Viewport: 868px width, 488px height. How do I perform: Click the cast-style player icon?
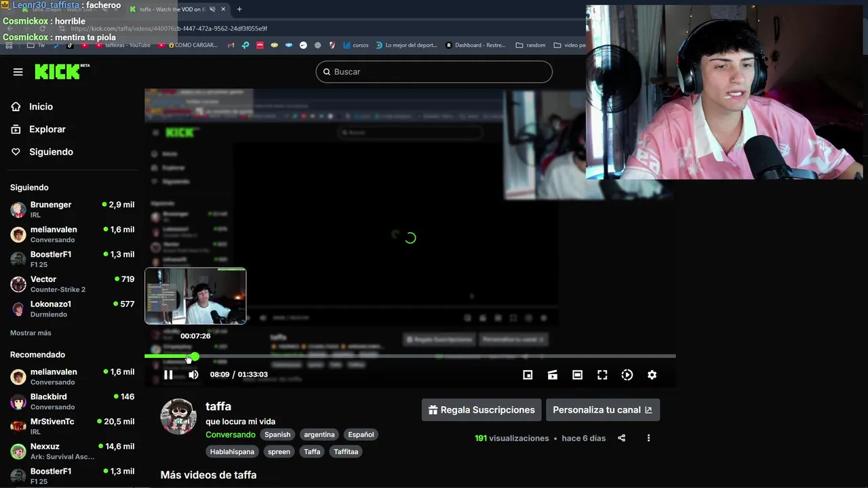pyautogui.click(x=553, y=375)
